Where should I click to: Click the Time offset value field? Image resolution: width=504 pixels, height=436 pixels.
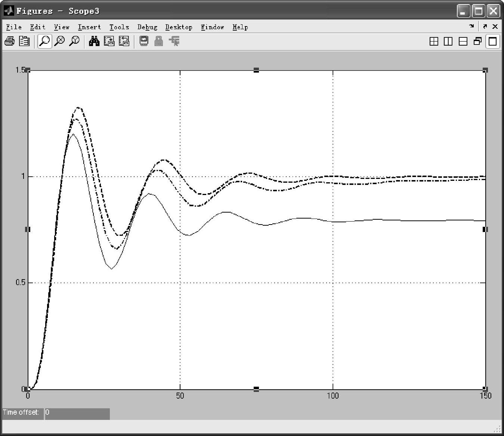coord(77,413)
